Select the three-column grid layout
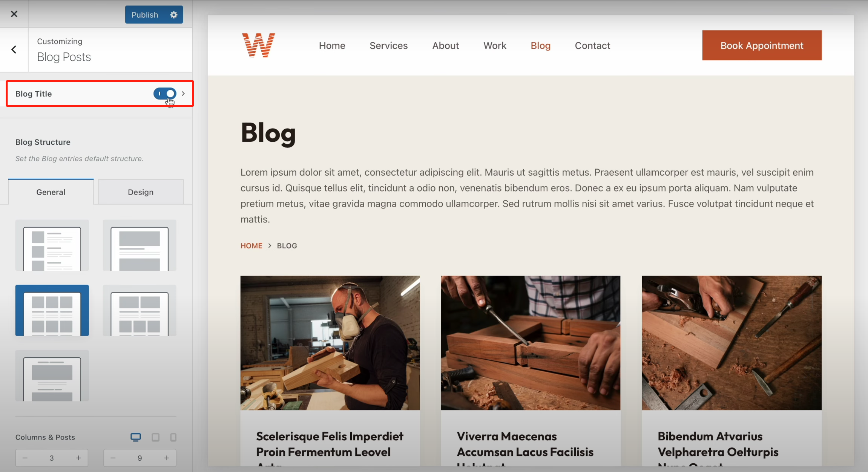Viewport: 868px width, 472px height. pos(52,310)
